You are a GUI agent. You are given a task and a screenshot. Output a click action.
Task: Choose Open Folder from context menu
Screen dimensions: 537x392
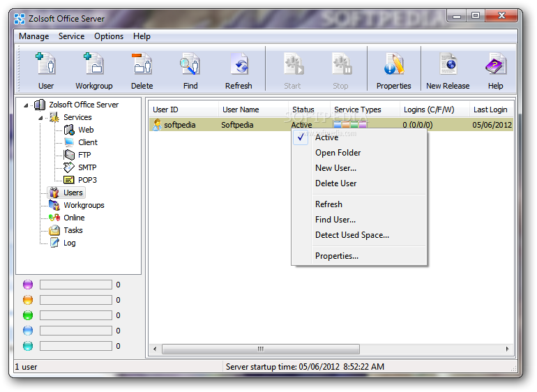pos(358,153)
